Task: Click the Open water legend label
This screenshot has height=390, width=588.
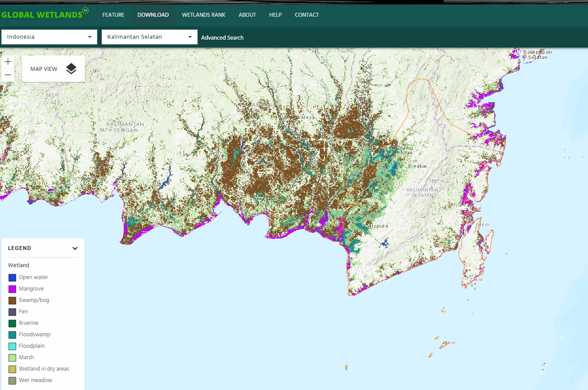Action: coord(33,277)
